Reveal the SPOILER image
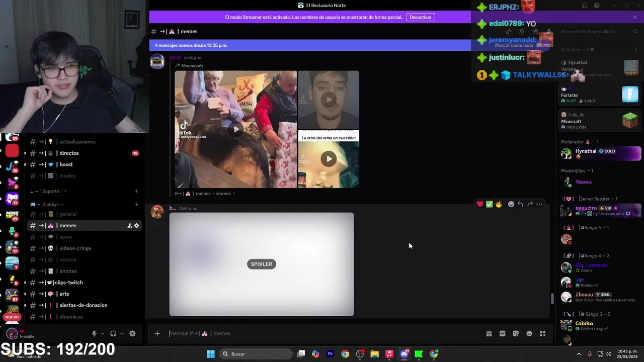This screenshot has width=644, height=362. [x=261, y=264]
